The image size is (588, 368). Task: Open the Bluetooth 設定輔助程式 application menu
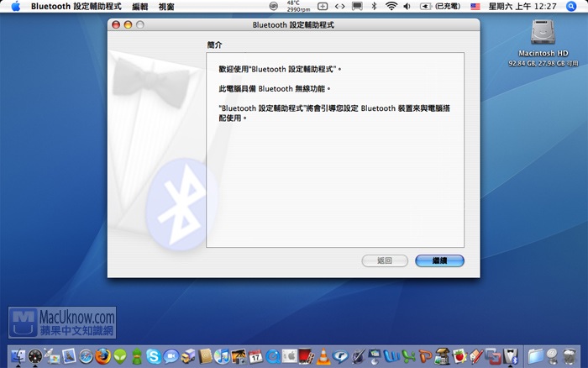click(76, 7)
